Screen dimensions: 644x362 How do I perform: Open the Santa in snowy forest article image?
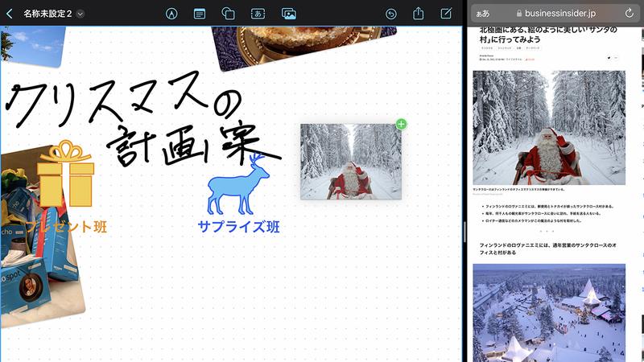(x=549, y=128)
